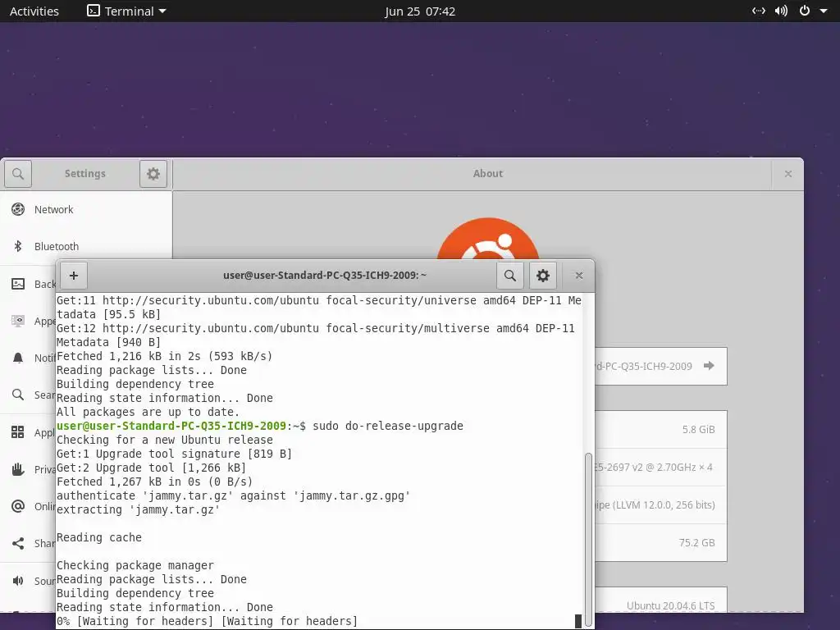Viewport: 840px width, 630px height.
Task: Open the Terminal app menu in top bar
Action: click(126, 11)
